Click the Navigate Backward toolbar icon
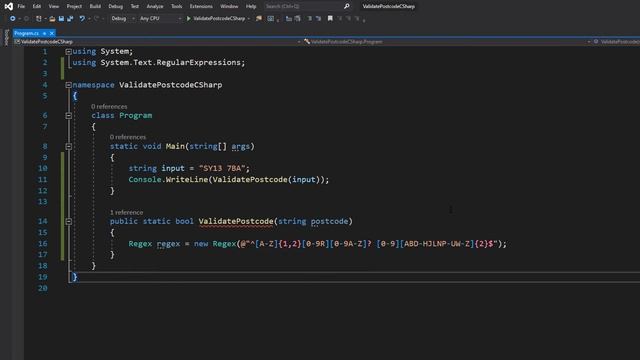 [13, 18]
